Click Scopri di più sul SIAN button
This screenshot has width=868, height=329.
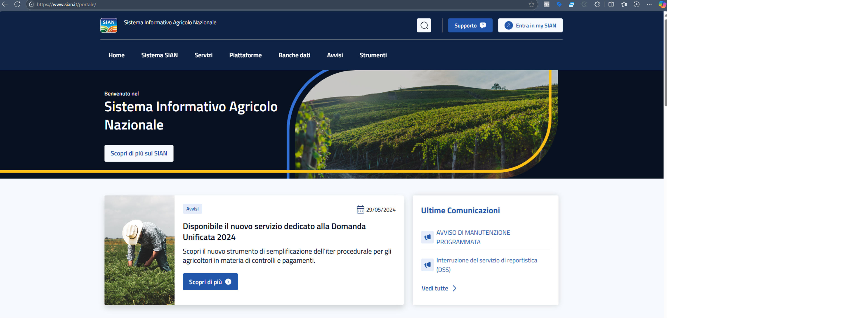[139, 154]
